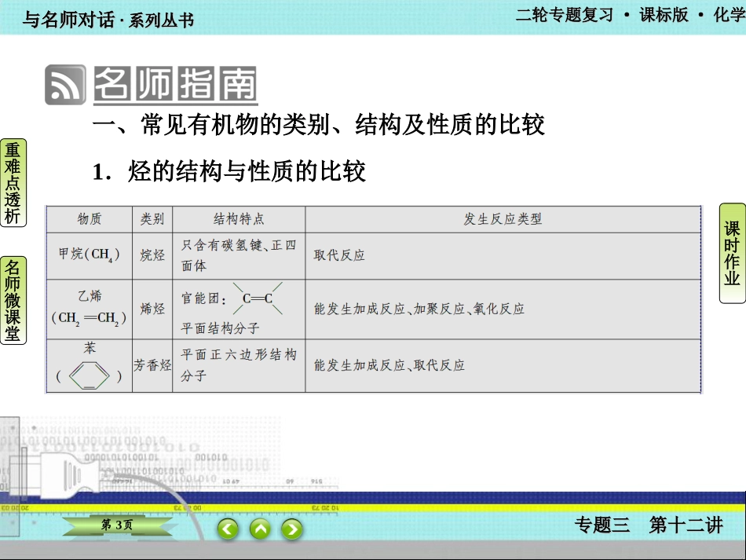This screenshot has width=746, height=560.
Task: Click the benzene ring structure drawing
Action: (90, 375)
